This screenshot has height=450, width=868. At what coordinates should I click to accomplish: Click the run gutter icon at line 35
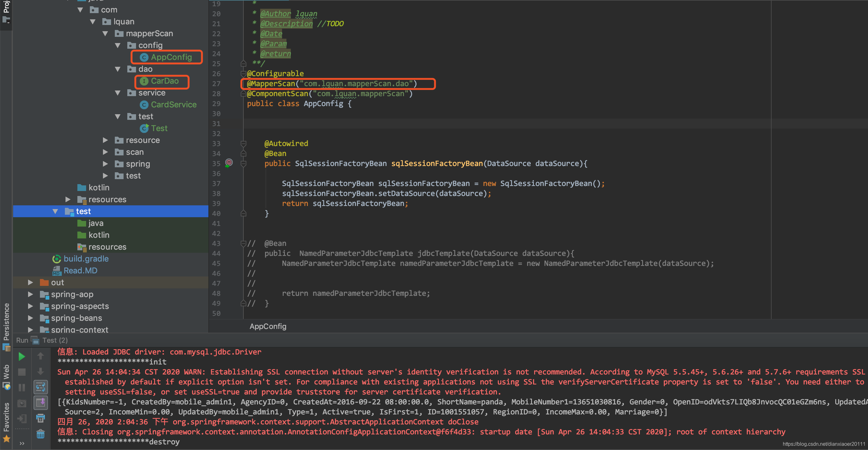coord(229,163)
